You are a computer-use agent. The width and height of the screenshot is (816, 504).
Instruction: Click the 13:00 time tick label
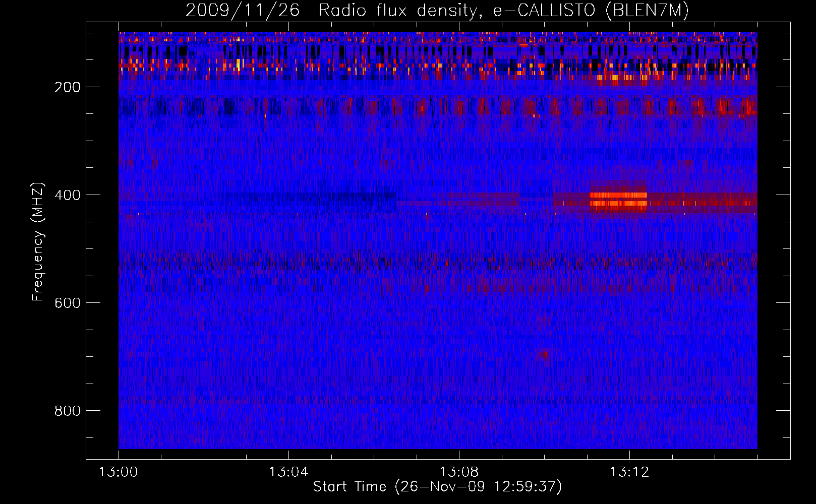(x=118, y=472)
